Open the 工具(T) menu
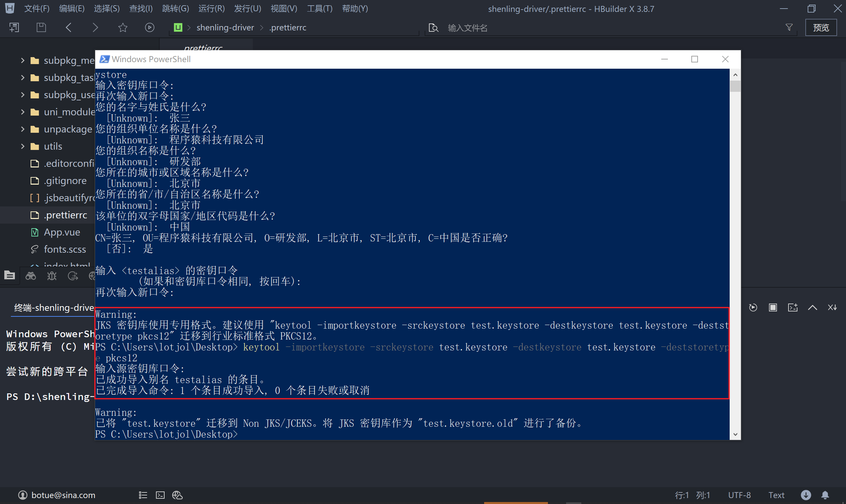This screenshot has height=504, width=846. pyautogui.click(x=319, y=9)
